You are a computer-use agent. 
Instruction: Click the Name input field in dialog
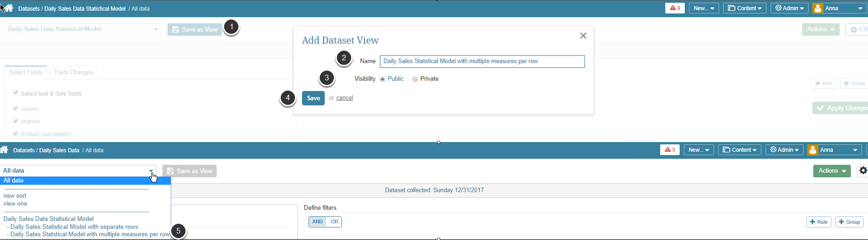click(x=482, y=61)
